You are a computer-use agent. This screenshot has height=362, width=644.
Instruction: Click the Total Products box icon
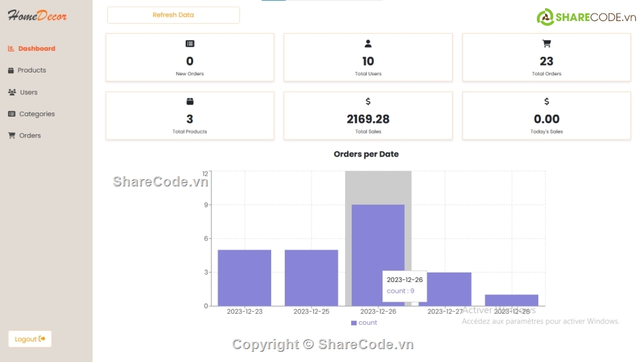(x=190, y=102)
